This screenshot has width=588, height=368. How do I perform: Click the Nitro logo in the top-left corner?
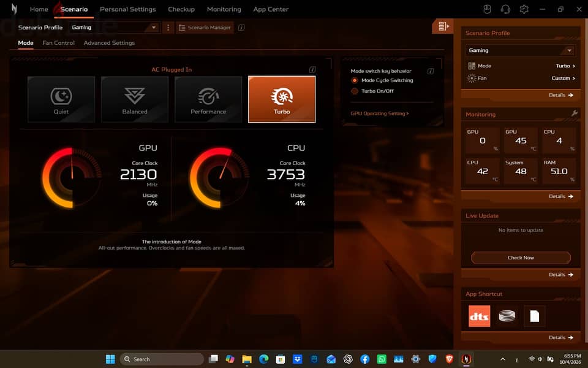[14, 9]
